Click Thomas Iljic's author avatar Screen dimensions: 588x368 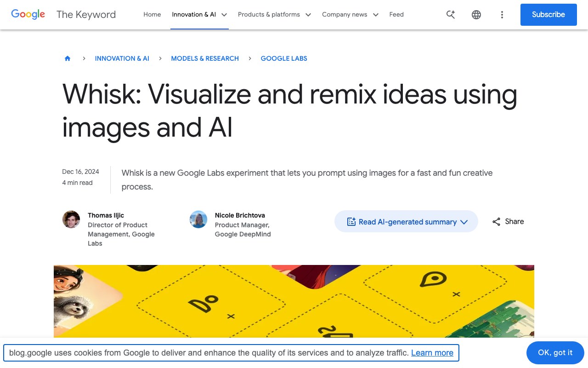pyautogui.click(x=71, y=219)
